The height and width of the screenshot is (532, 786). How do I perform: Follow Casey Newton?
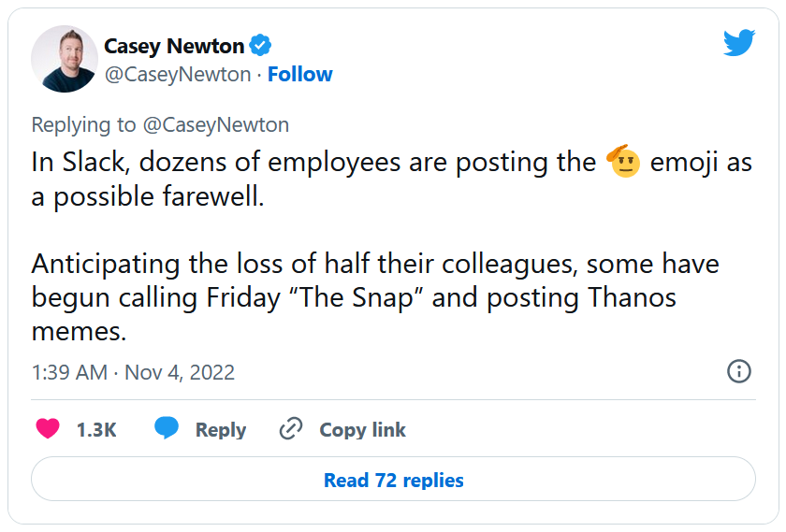pyautogui.click(x=300, y=75)
